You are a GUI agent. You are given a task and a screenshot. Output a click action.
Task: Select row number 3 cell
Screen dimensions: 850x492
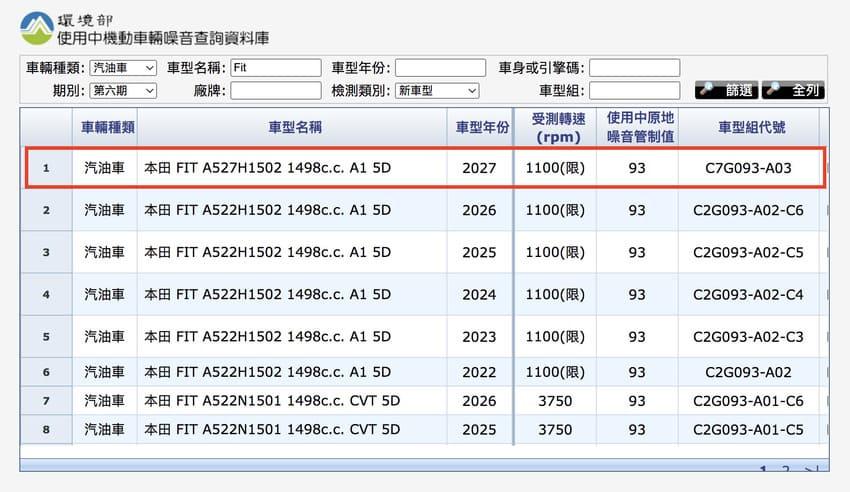pyautogui.click(x=46, y=253)
